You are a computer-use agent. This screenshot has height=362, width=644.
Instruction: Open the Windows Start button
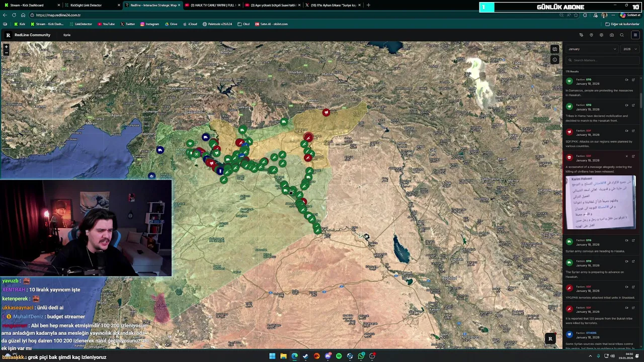[272, 356]
